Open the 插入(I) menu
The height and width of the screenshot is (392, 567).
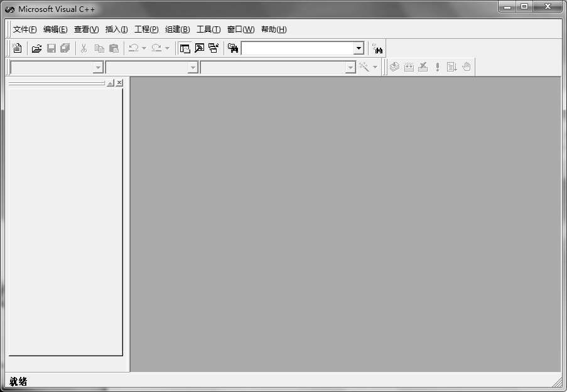point(116,29)
